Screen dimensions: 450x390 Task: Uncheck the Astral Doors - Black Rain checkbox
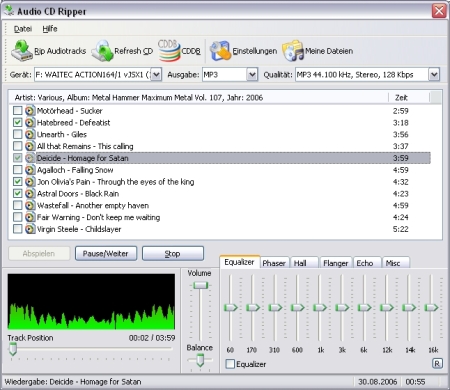tap(17, 193)
